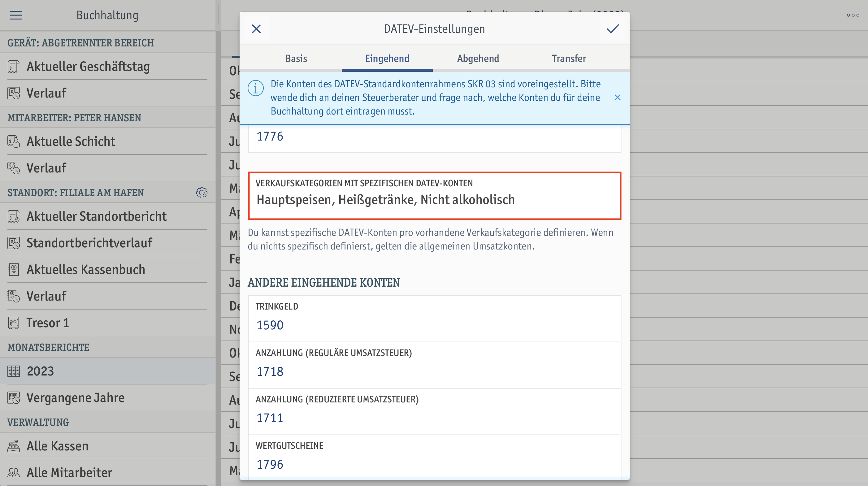
Task: Click the Aktueller Standortbericht icon
Action: click(14, 216)
